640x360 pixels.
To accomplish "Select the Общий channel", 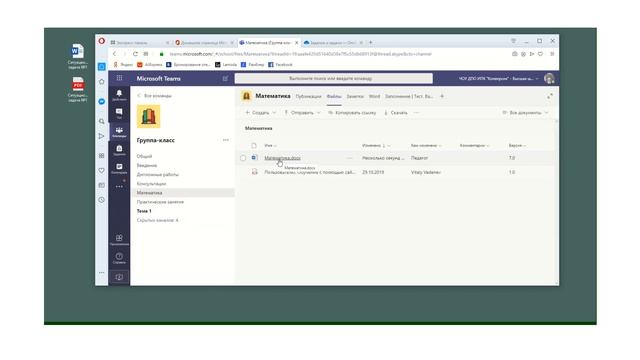I will click(144, 156).
